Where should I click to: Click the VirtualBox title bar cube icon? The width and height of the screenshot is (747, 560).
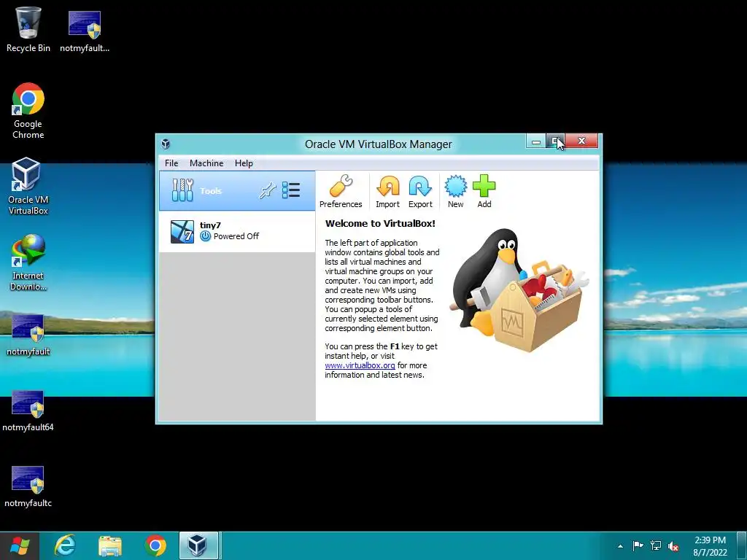[x=166, y=144]
